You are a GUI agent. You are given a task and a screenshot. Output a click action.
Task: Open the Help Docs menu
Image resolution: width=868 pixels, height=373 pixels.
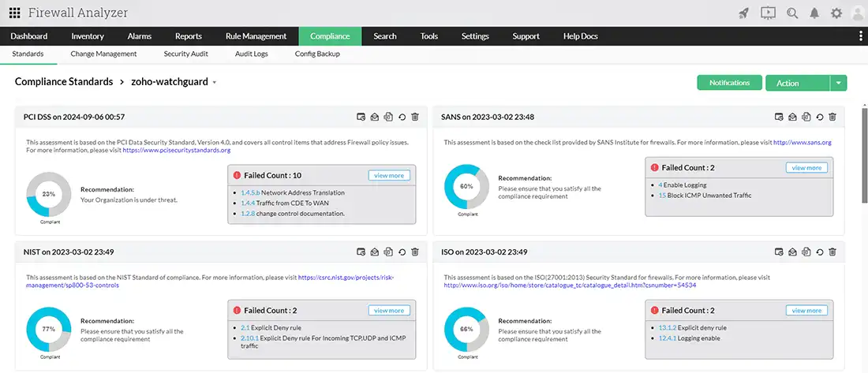pos(581,36)
